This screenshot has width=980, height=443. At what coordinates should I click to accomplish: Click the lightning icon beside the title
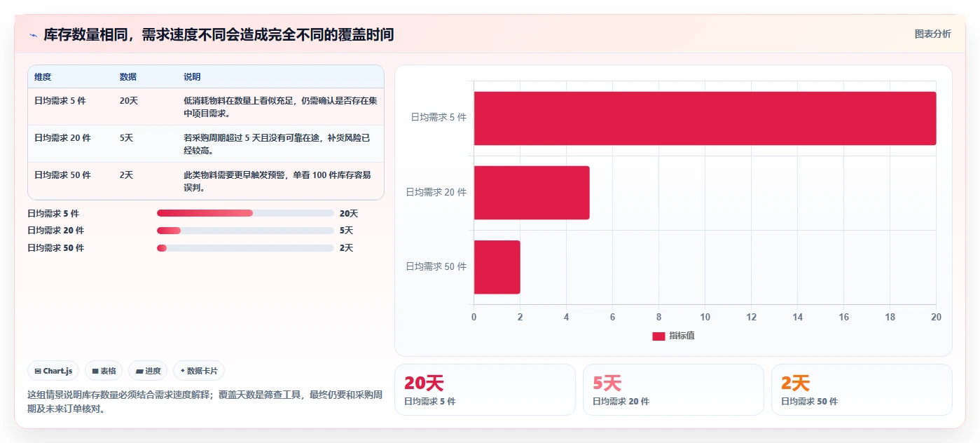(x=33, y=34)
